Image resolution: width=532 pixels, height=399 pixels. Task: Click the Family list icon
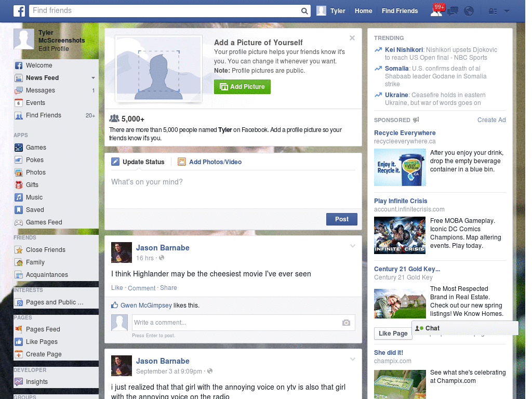click(19, 262)
